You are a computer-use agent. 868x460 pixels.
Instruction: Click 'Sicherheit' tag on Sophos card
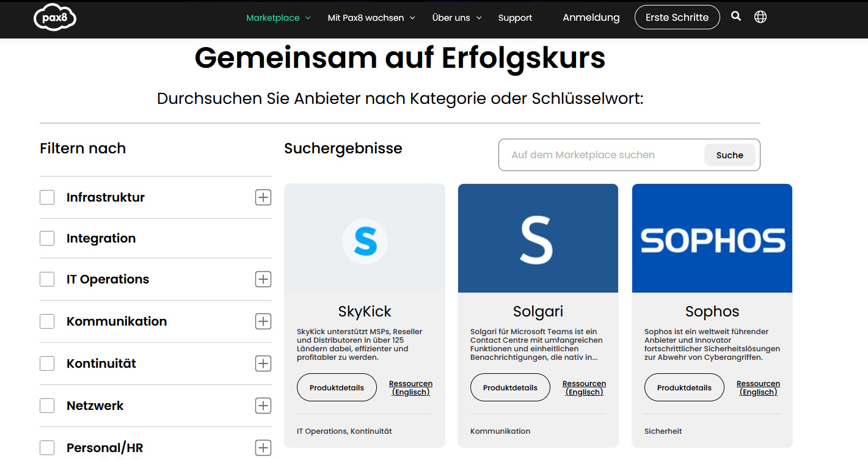[x=663, y=431]
